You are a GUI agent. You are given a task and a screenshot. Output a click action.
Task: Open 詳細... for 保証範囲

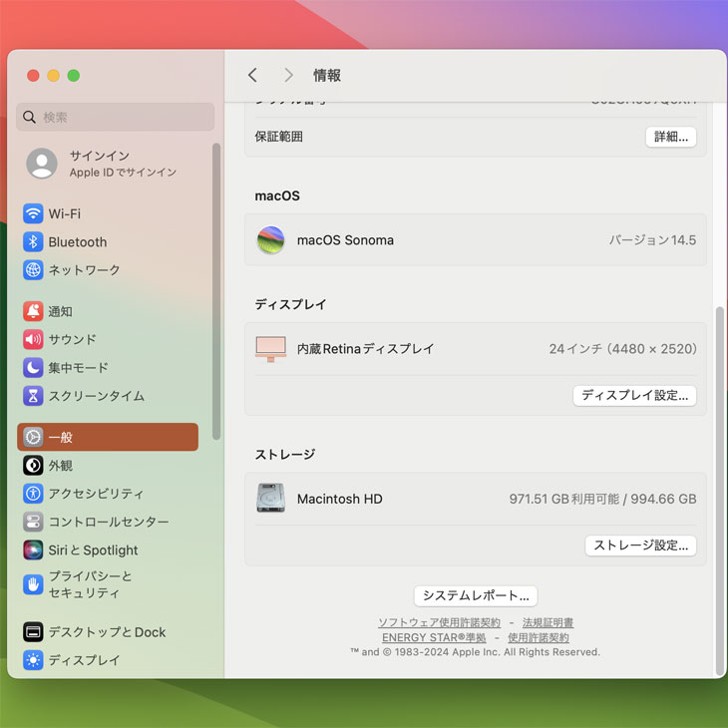pos(671,137)
